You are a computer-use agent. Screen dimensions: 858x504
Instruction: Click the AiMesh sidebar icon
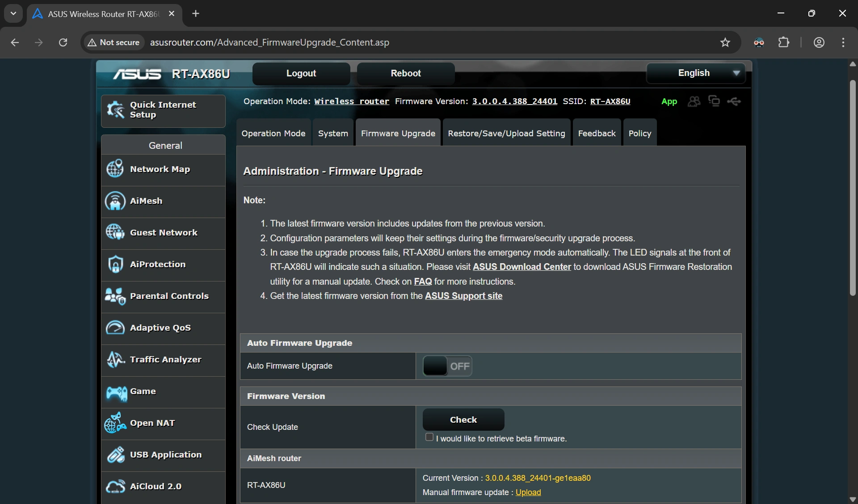(115, 201)
